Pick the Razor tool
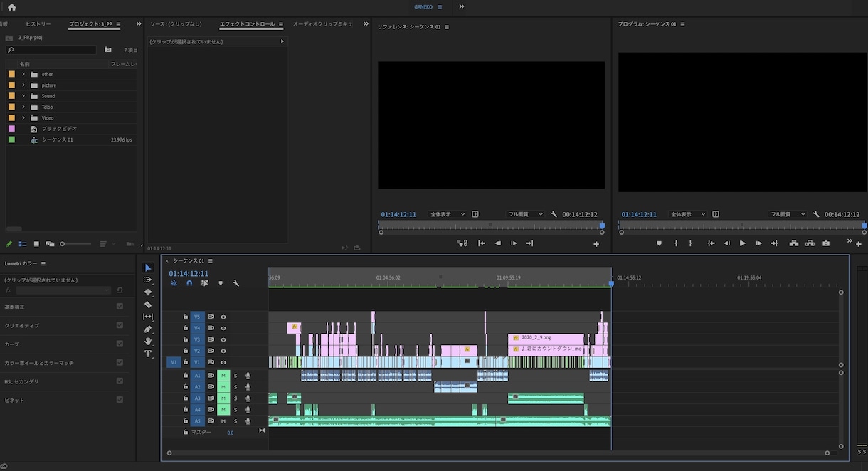 148,305
